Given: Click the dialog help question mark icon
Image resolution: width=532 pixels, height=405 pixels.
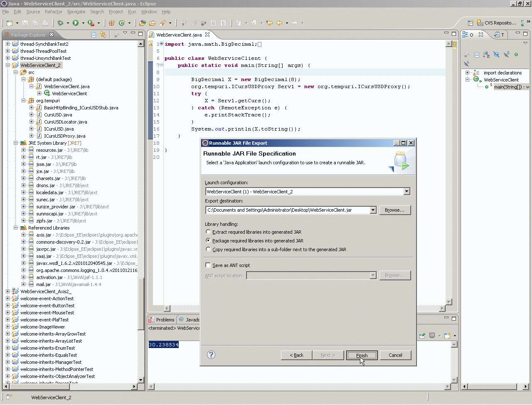Looking at the screenshot, I should (x=211, y=355).
